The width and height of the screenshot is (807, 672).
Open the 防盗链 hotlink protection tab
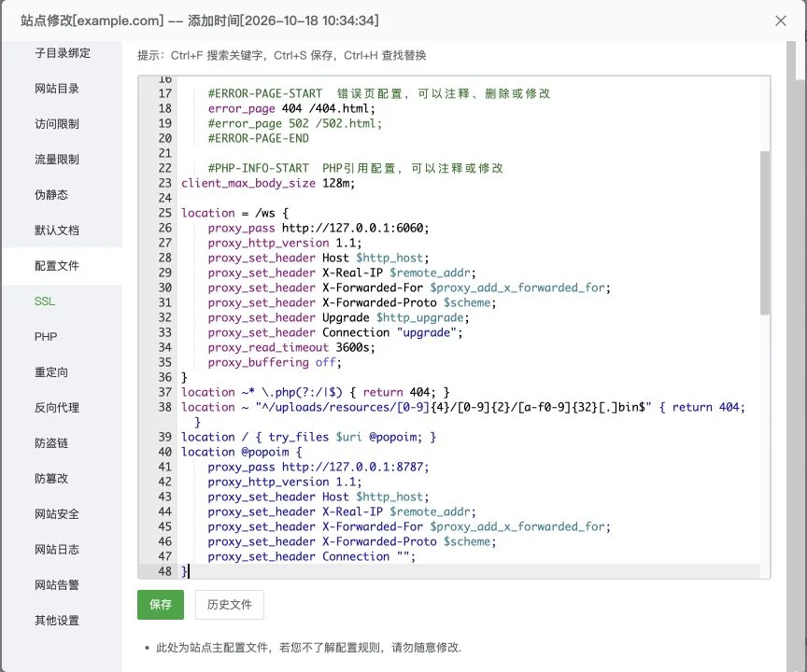point(51,443)
